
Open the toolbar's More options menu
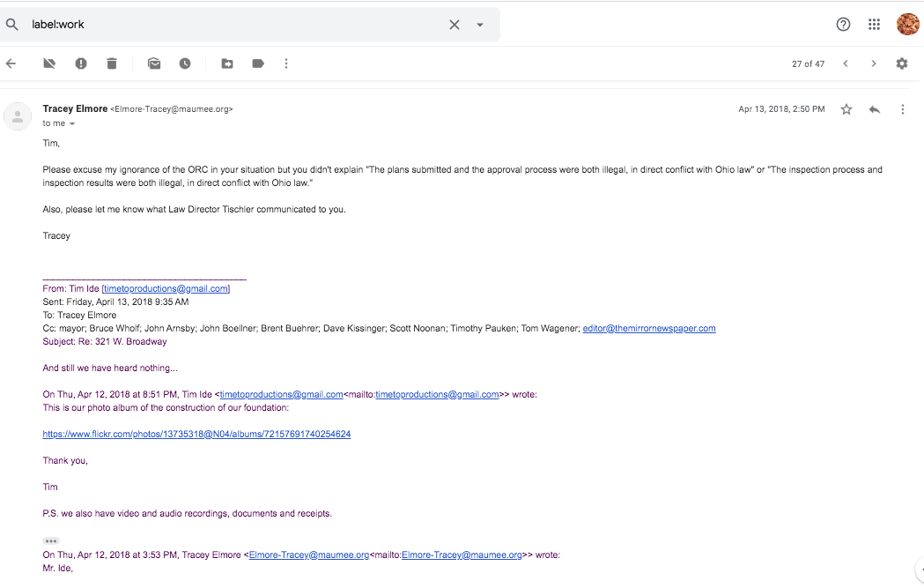tap(286, 63)
